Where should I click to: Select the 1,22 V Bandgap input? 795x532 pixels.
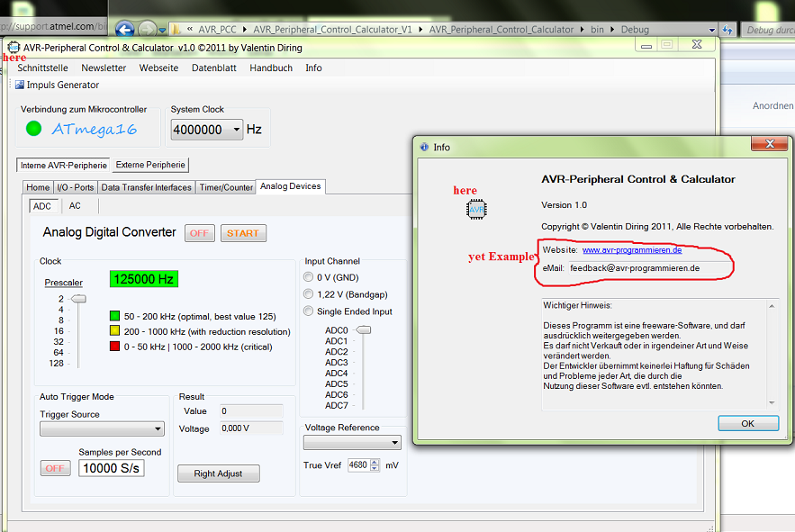tap(308, 292)
